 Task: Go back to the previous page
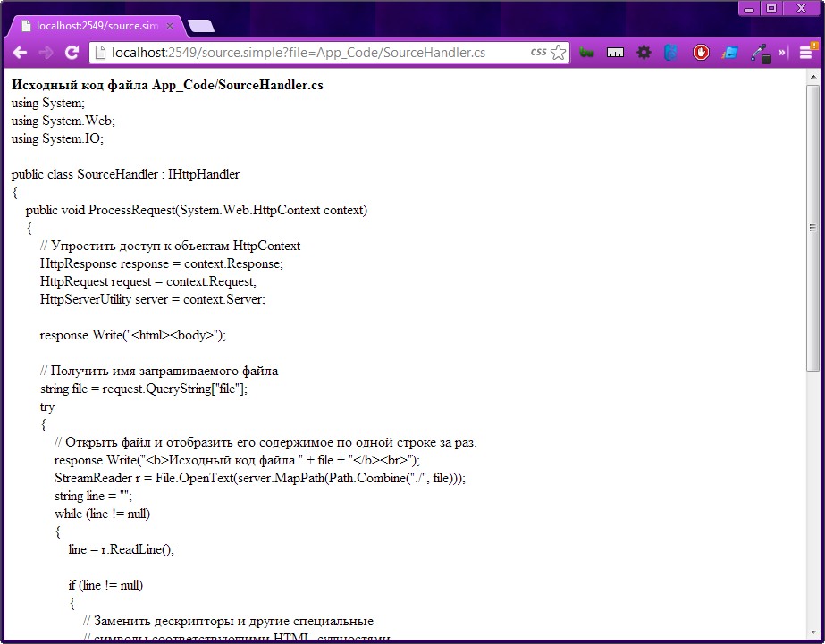[20, 53]
